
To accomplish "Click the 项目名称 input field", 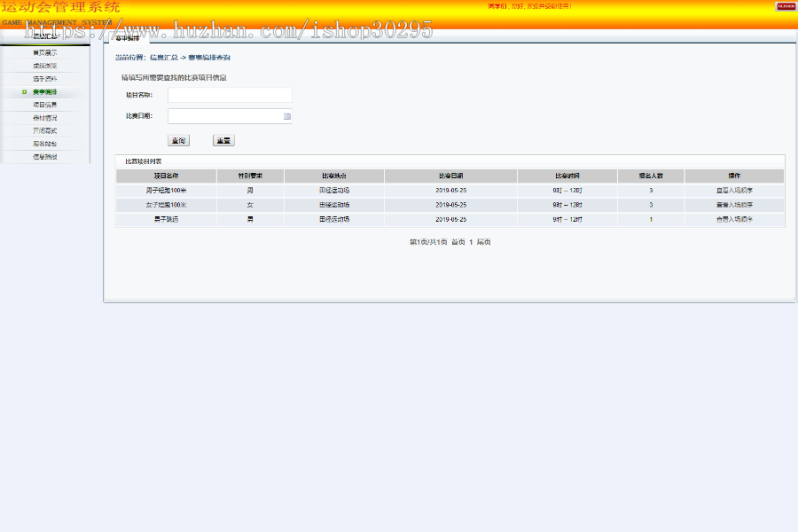I will [x=229, y=95].
